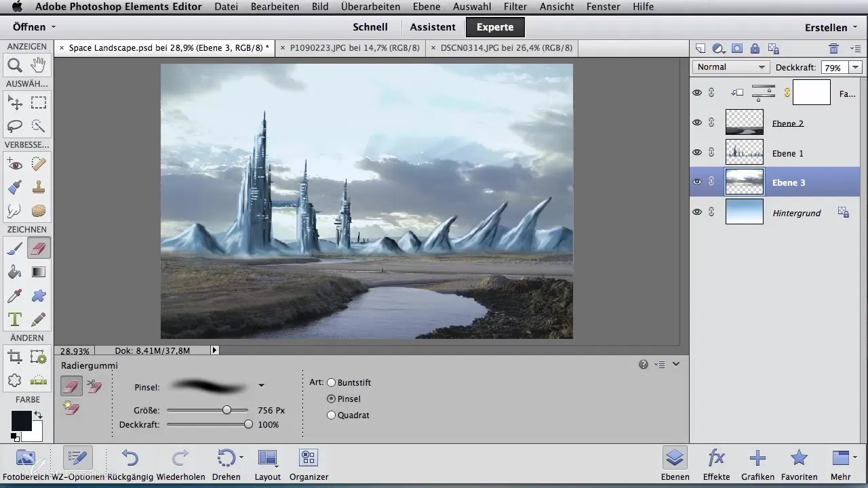The width and height of the screenshot is (868, 488).
Task: Select the Move tool
Action: coord(15,102)
